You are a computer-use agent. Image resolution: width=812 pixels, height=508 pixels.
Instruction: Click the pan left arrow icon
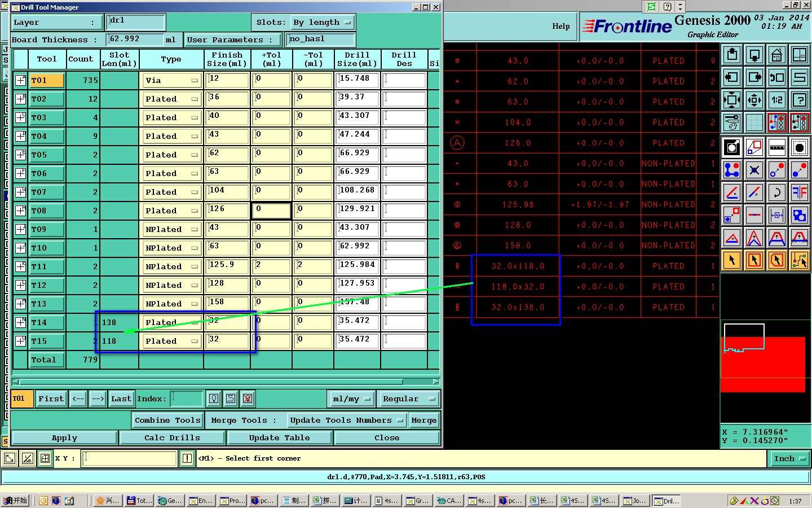click(732, 77)
